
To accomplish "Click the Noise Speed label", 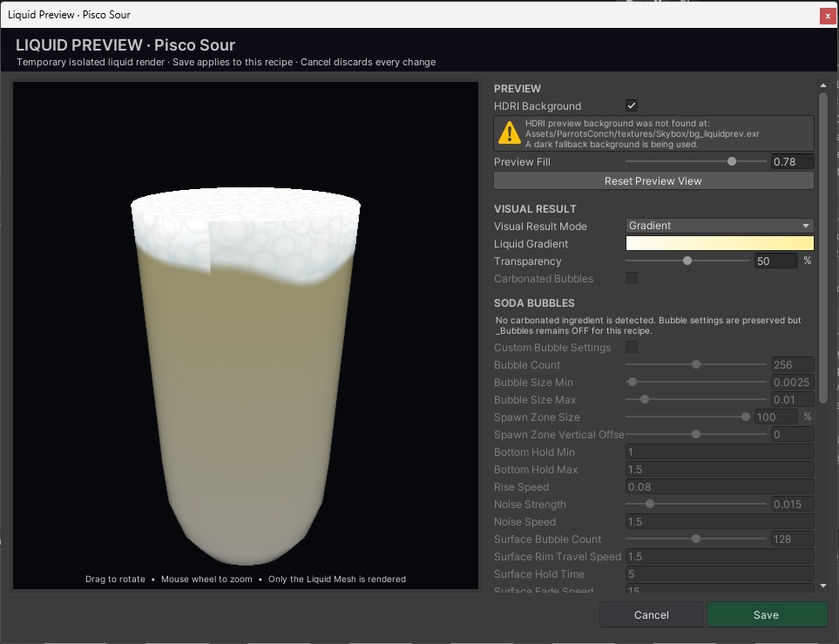I will click(x=524, y=522).
